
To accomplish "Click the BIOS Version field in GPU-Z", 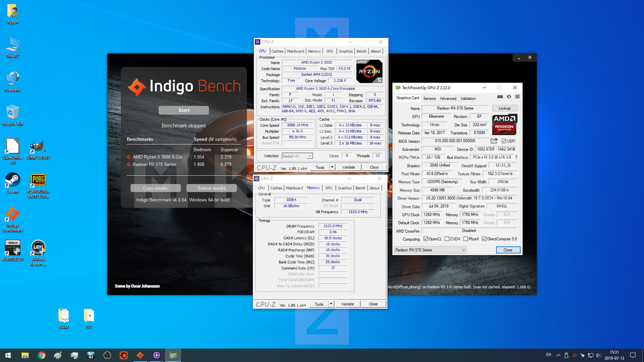I will (455, 141).
